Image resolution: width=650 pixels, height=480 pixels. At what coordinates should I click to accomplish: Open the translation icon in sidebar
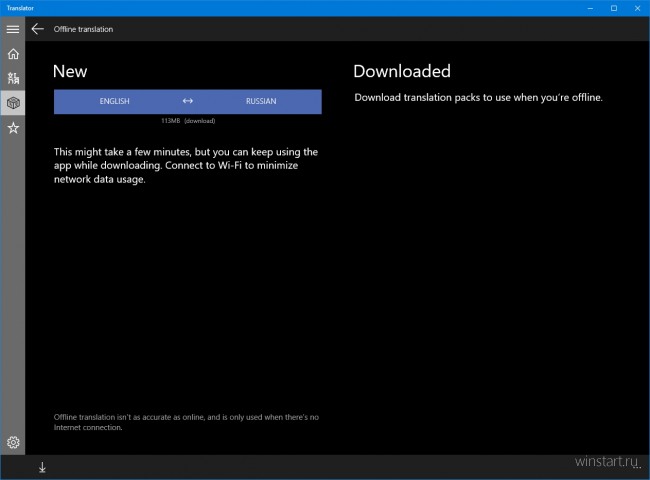coord(13,78)
